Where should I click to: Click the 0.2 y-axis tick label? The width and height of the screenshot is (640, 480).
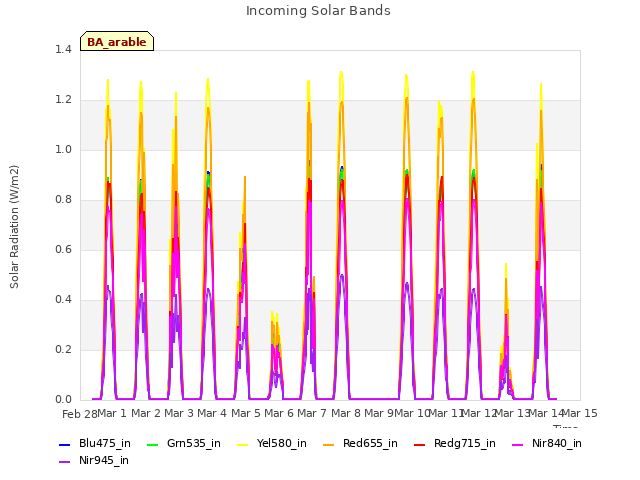(x=63, y=349)
